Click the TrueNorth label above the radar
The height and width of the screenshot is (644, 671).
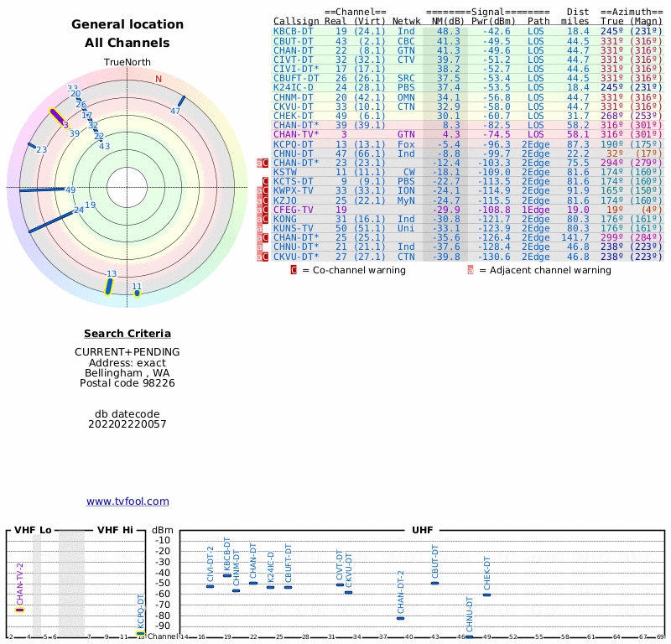tap(127, 62)
